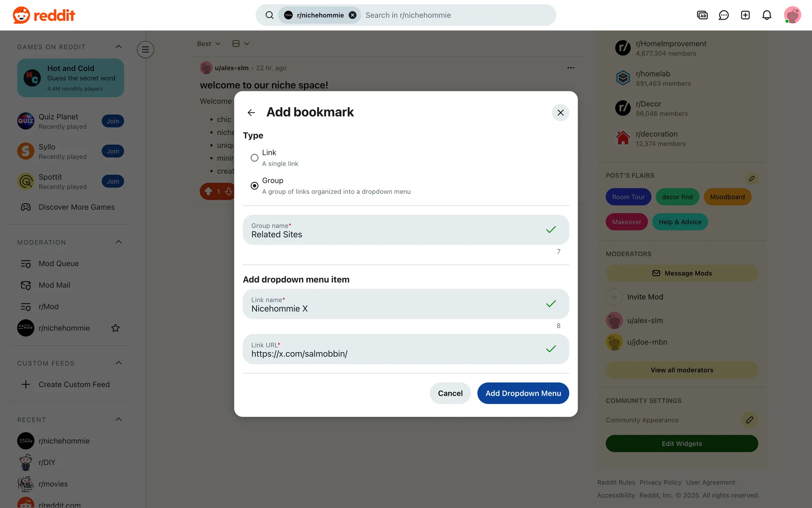Select the Link bookmark type radio
Viewport: 812px width, 508px height.
pos(255,158)
